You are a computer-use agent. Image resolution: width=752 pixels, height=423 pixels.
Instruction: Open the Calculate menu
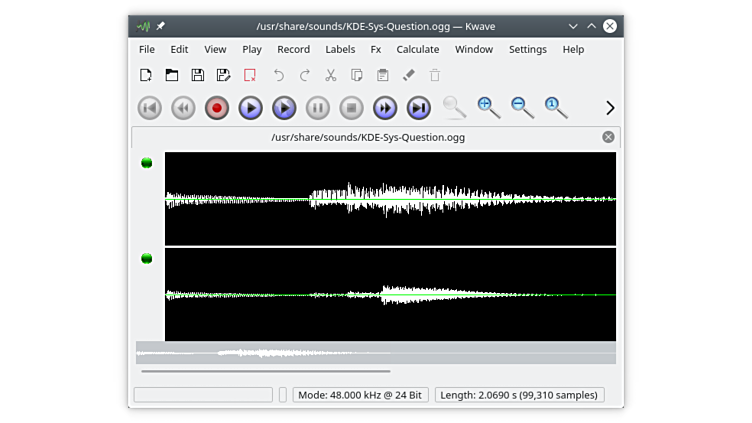417,49
